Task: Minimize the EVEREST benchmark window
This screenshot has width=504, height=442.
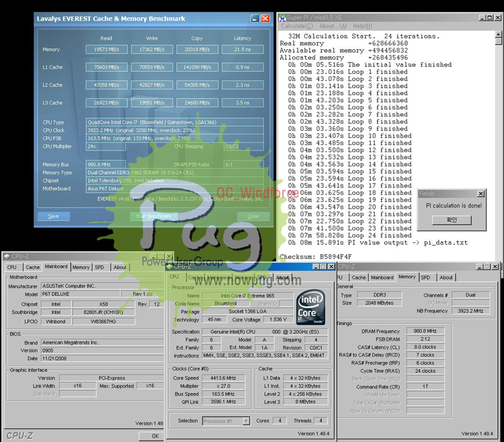Action: click(x=255, y=19)
